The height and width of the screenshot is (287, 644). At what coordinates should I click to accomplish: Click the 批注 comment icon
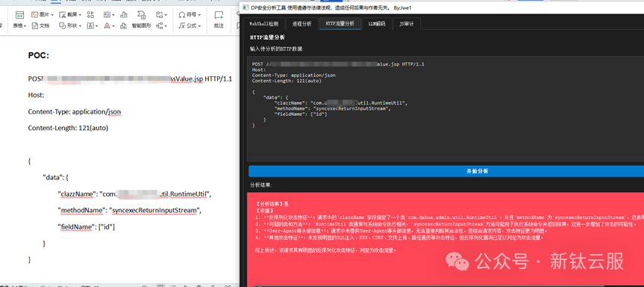219,15
